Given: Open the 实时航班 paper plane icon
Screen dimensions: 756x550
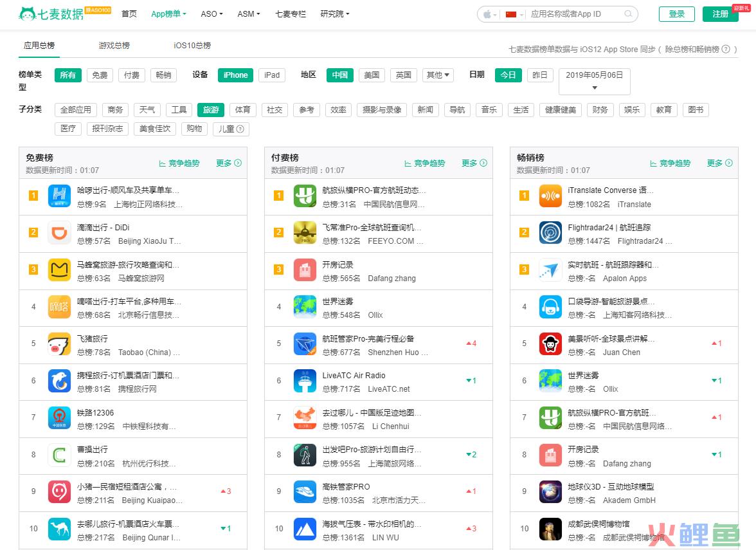Looking at the screenshot, I should [x=550, y=270].
